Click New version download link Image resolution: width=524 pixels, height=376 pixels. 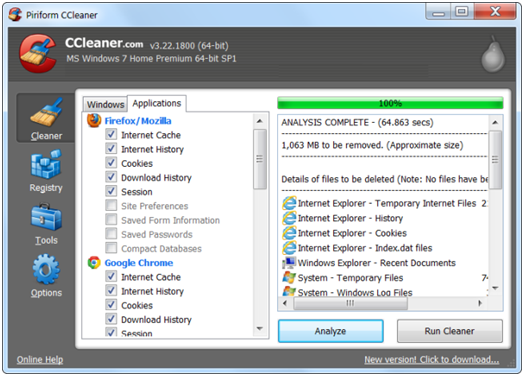431,360
